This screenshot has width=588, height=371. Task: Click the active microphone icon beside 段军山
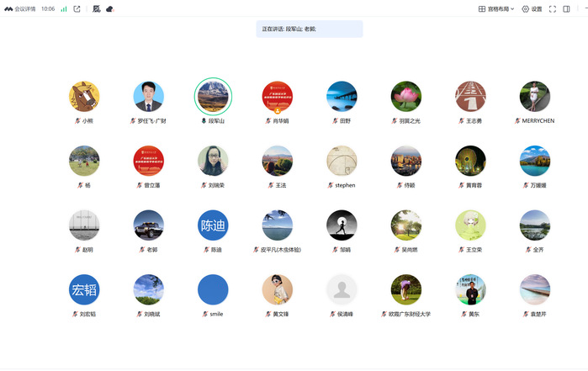pyautogui.click(x=203, y=121)
